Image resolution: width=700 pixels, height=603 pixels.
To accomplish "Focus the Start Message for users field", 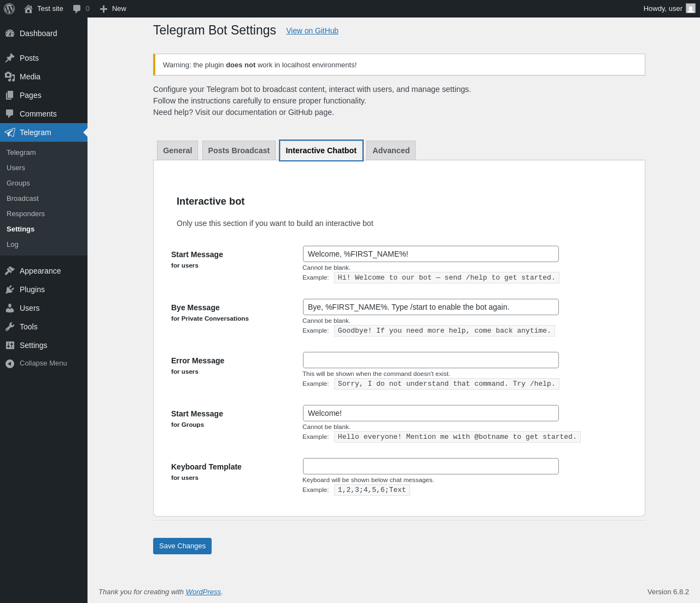I will click(431, 254).
